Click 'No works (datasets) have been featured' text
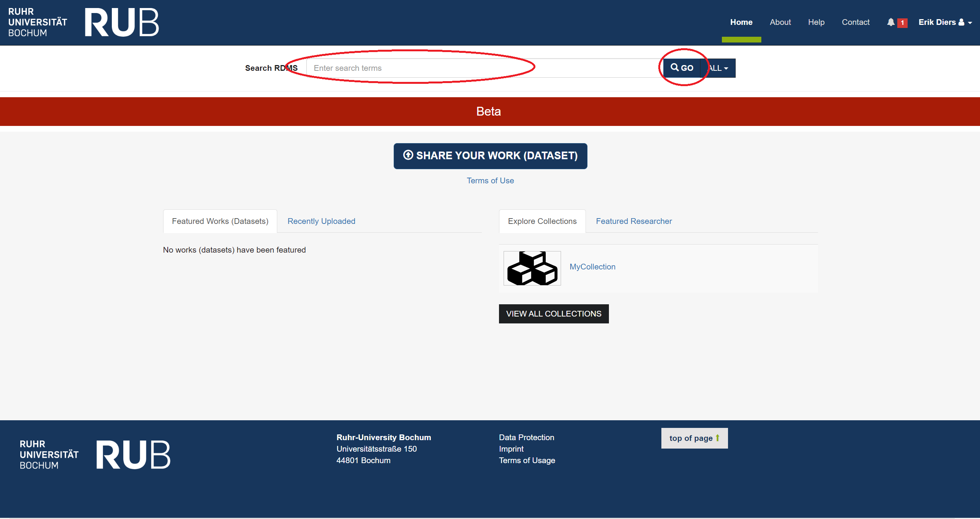The width and height of the screenshot is (980, 519). coord(234,250)
